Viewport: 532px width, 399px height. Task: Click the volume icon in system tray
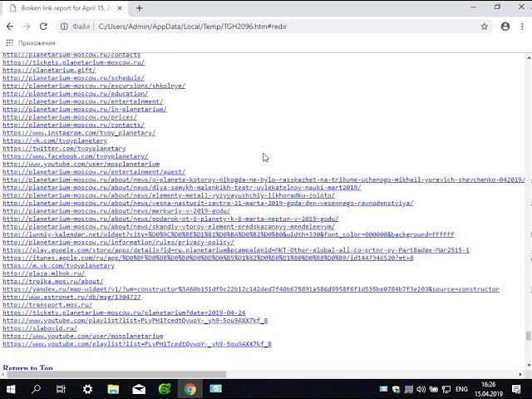point(421,389)
